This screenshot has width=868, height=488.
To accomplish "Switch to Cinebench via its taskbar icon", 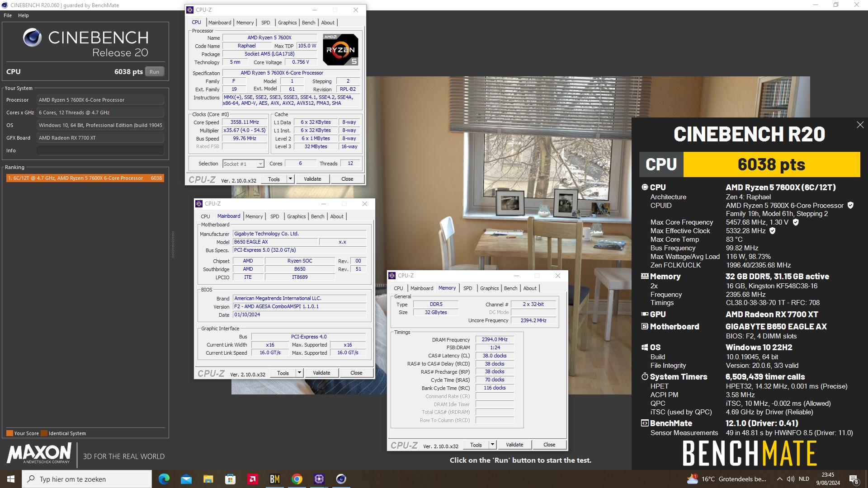I will point(341,479).
